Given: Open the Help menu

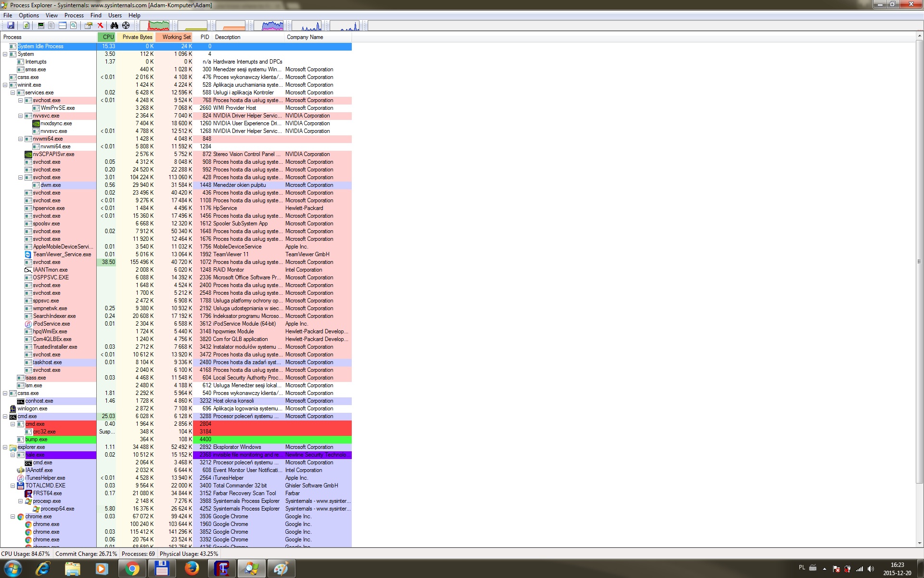Looking at the screenshot, I should point(134,15).
